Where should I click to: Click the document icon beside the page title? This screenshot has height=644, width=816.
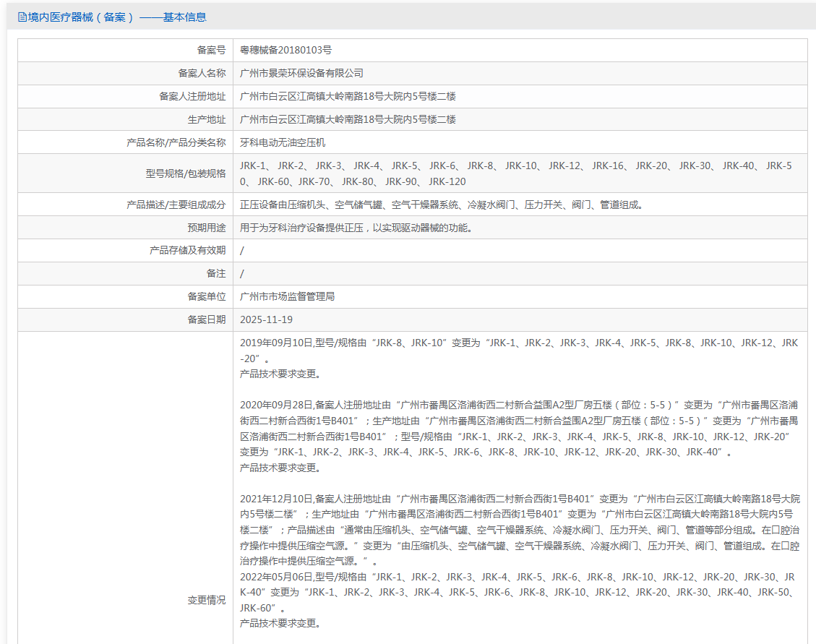[22, 17]
